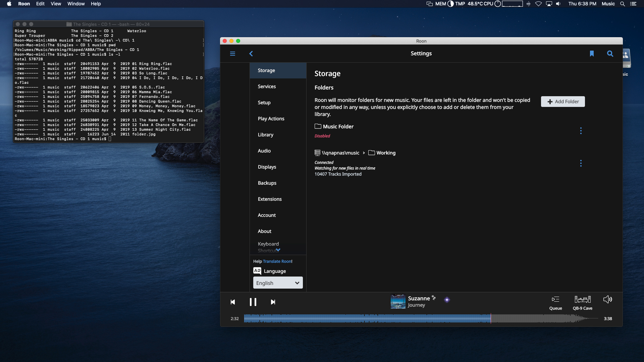Click '08 Dancing Queen.flac' in the Terminal

(x=157, y=101)
